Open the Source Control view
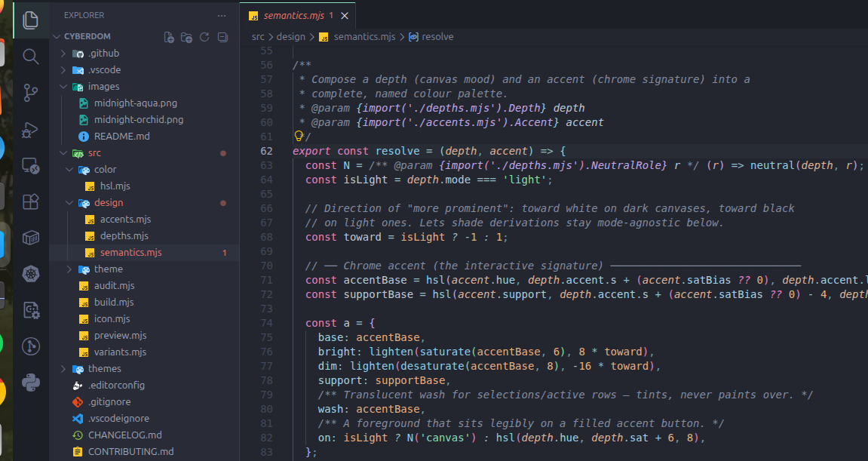This screenshot has width=868, height=461. click(30, 93)
